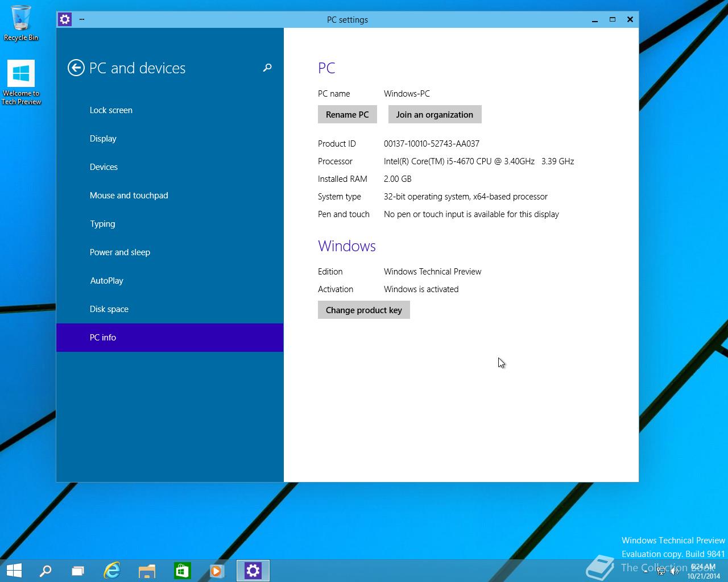The width and height of the screenshot is (728, 582).
Task: Click the PC section heading
Action: [326, 68]
